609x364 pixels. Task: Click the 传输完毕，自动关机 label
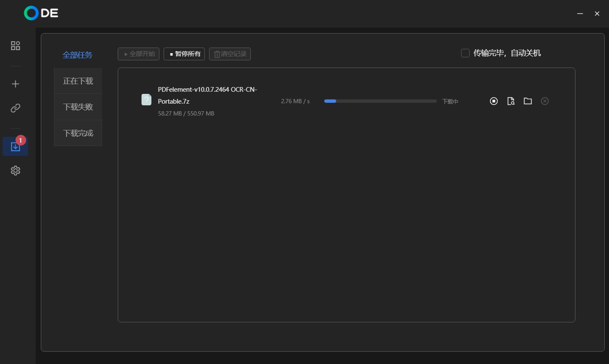pos(507,53)
